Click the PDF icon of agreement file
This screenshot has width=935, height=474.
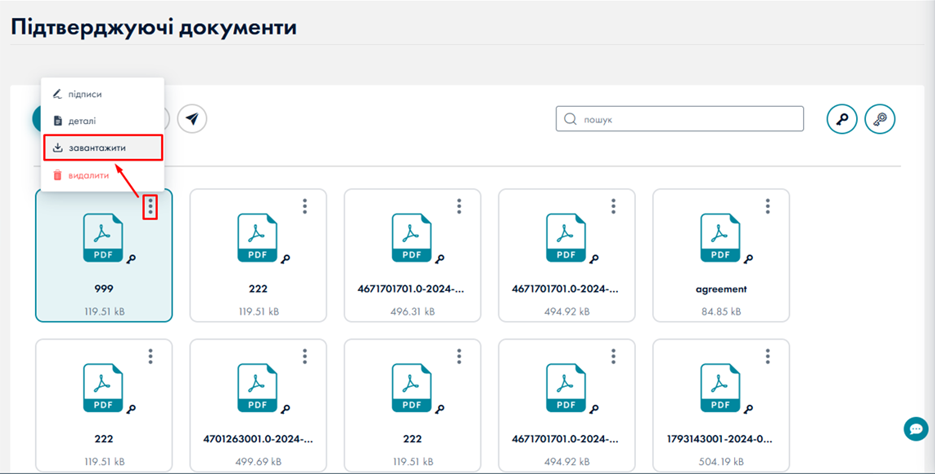tap(720, 238)
